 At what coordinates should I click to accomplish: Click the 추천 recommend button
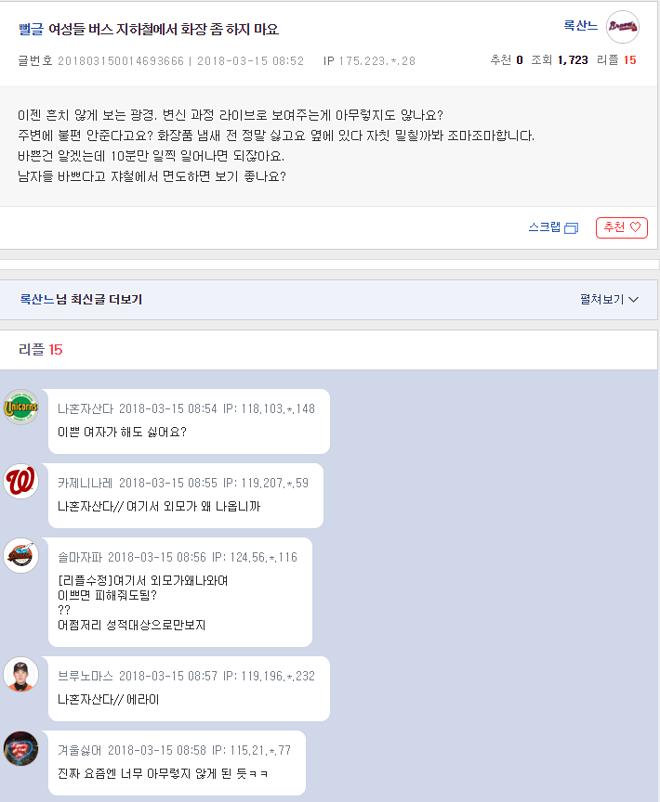coord(622,228)
